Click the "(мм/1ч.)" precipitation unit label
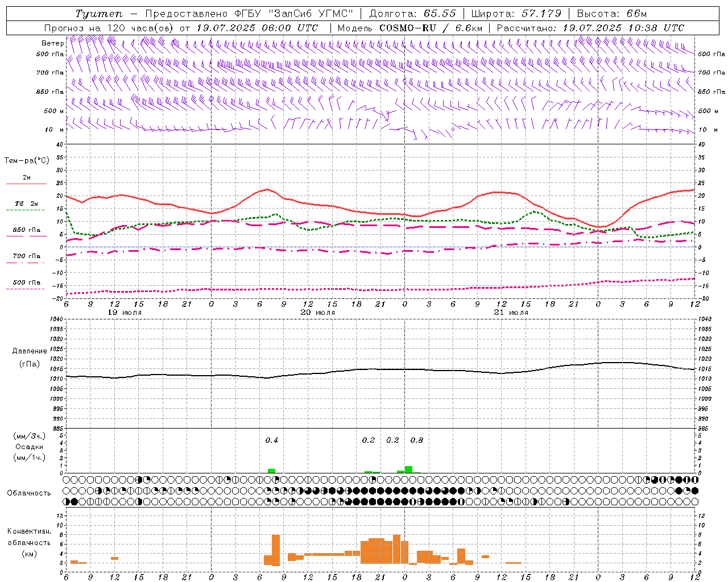This screenshot has width=728, height=582. (x=30, y=458)
